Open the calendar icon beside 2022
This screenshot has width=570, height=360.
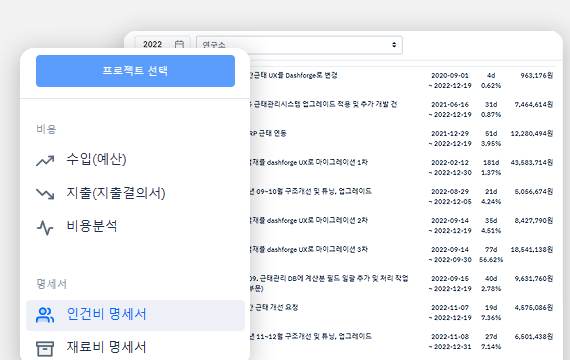(x=179, y=44)
